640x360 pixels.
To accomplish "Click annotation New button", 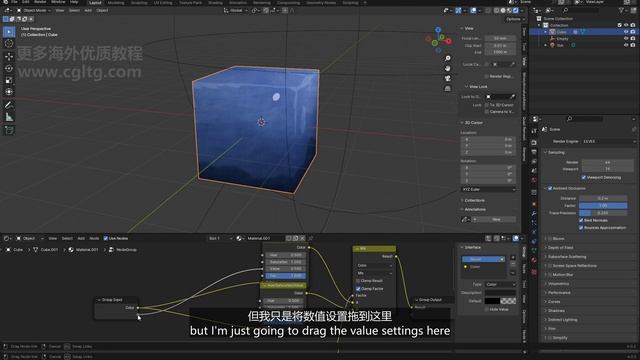I will tap(496, 220).
